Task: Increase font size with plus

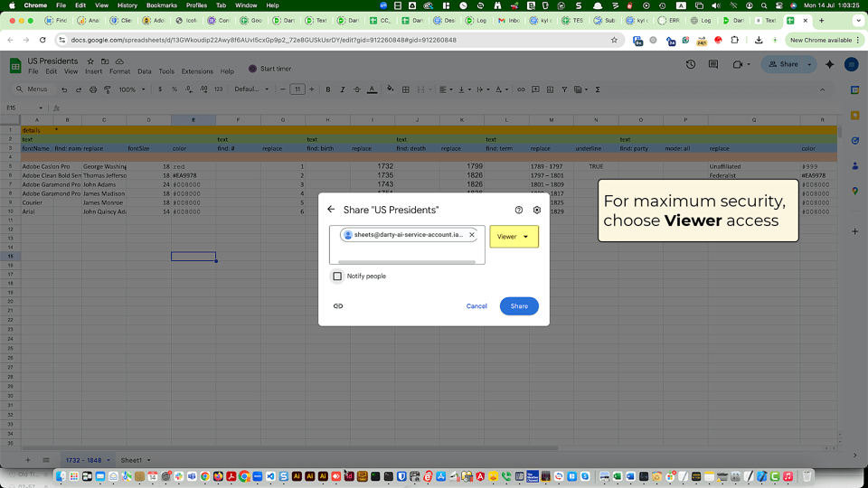Action: (312, 89)
